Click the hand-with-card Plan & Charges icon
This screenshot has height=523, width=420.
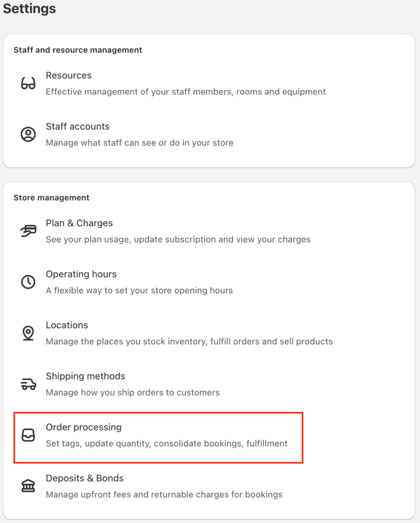(x=28, y=231)
